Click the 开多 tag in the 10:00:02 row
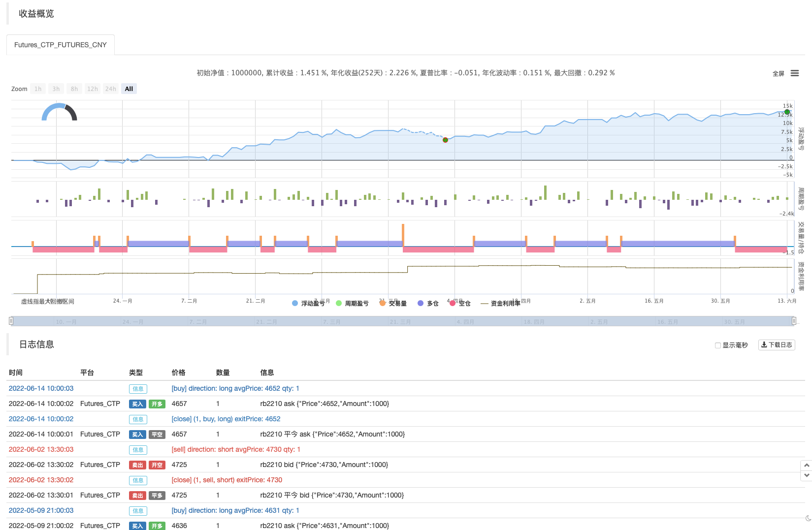 click(x=157, y=404)
